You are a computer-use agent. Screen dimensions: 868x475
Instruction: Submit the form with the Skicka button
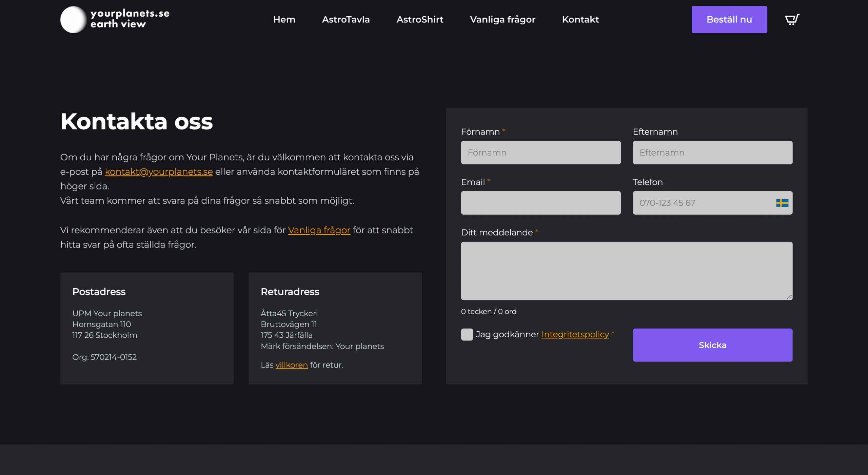point(712,345)
